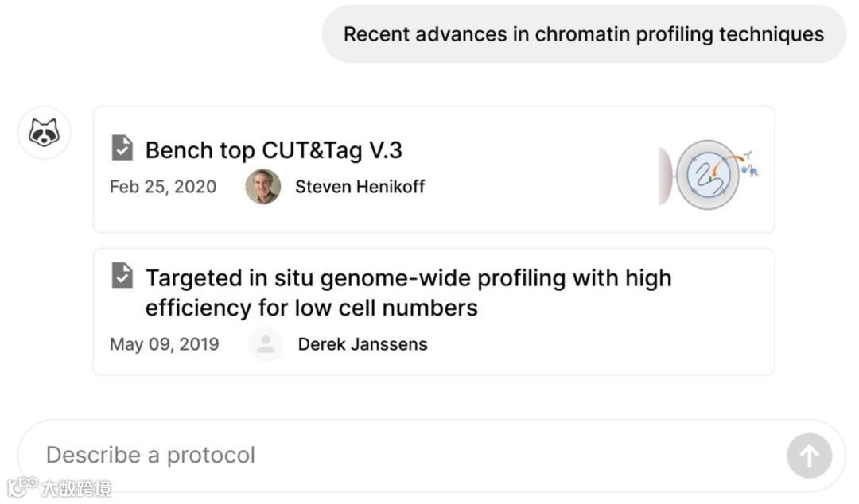Viewport: 859px width, 504px height.
Task: Click the raccoon assistant avatar
Action: pyautogui.click(x=44, y=132)
